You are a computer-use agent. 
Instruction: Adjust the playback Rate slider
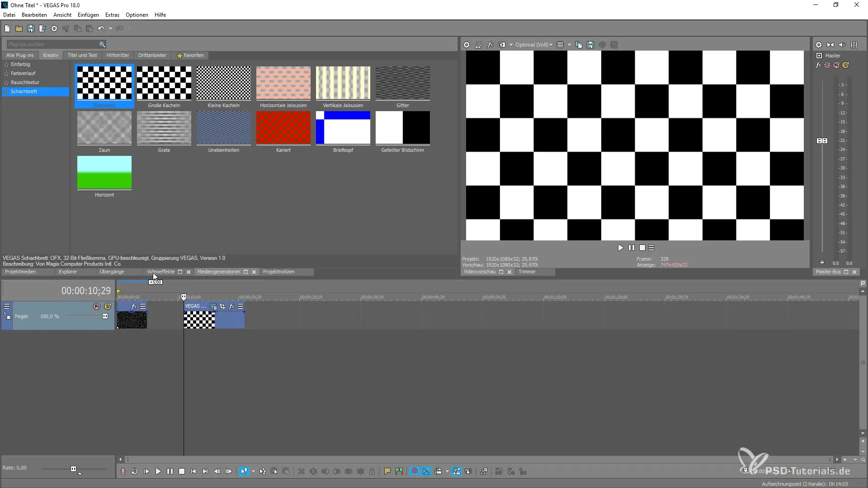(73, 469)
